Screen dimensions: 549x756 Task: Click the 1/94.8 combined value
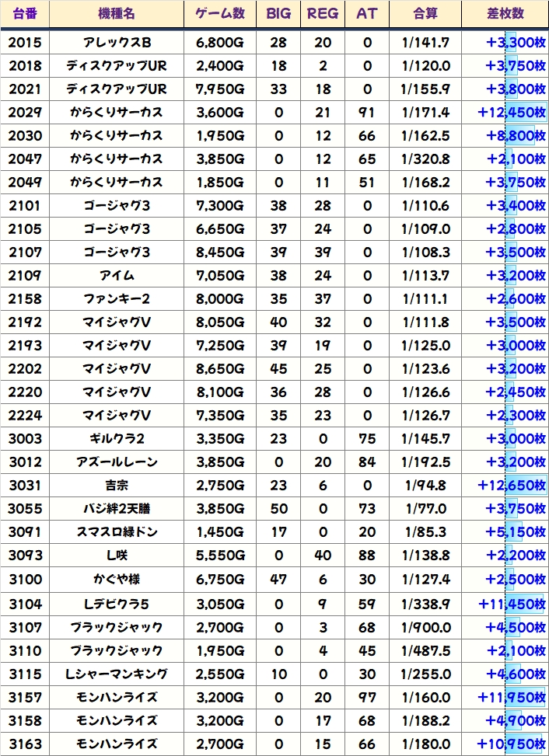click(x=425, y=485)
